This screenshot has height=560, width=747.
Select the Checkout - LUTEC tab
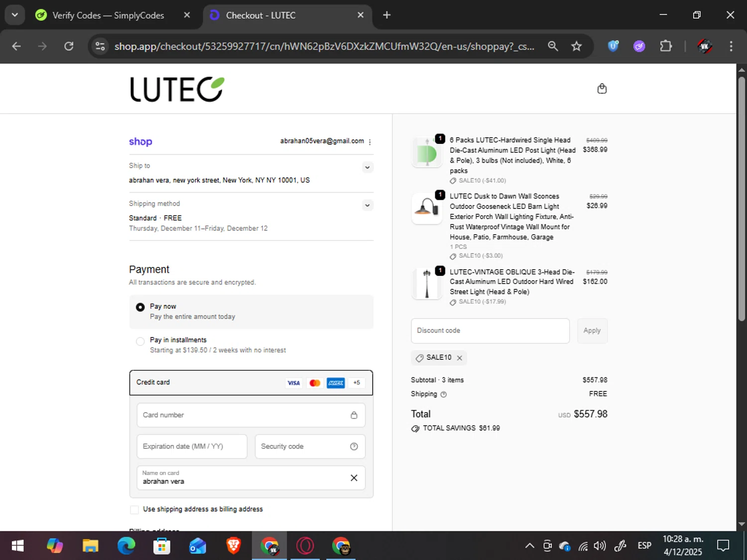(x=286, y=15)
